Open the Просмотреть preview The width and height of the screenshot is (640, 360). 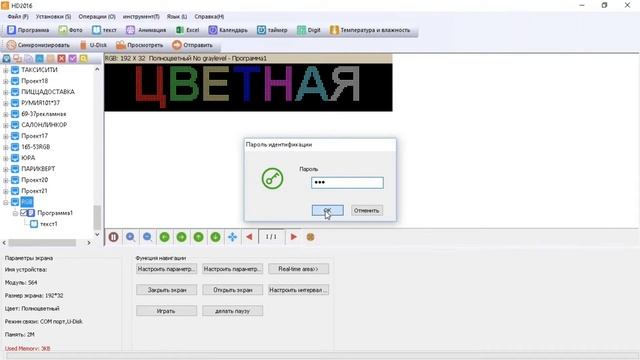click(x=139, y=45)
